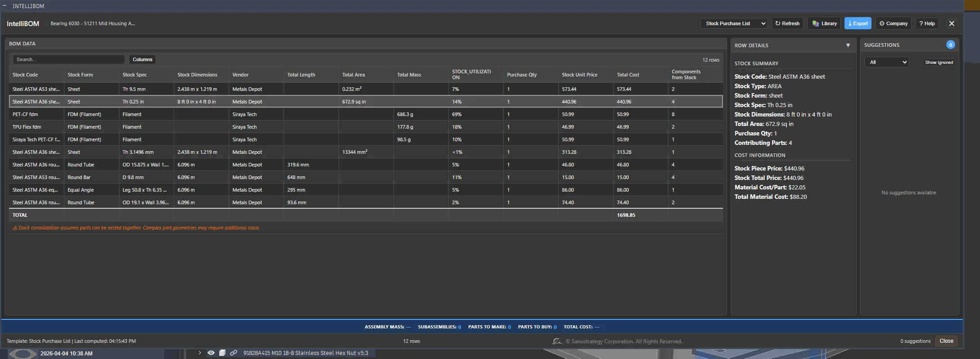This screenshot has width=980, height=359.
Task: Click the Sanostrategy logo icon
Action: [x=557, y=341]
